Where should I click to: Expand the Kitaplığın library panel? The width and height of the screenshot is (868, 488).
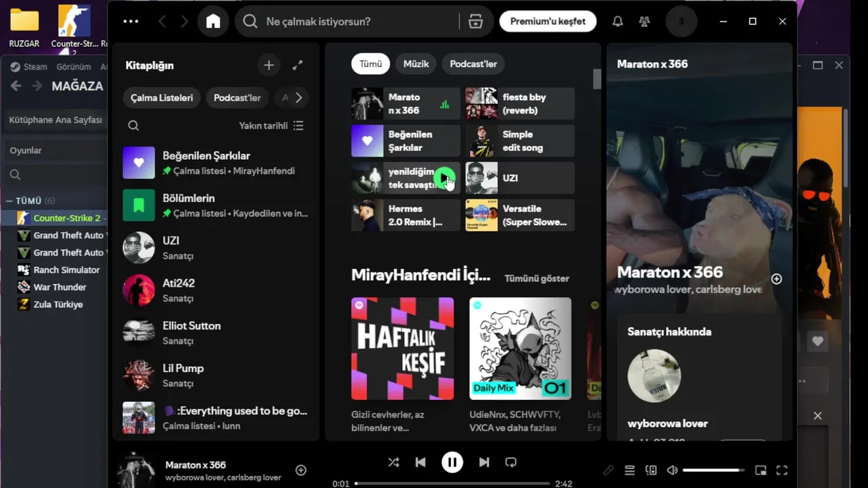pyautogui.click(x=298, y=65)
